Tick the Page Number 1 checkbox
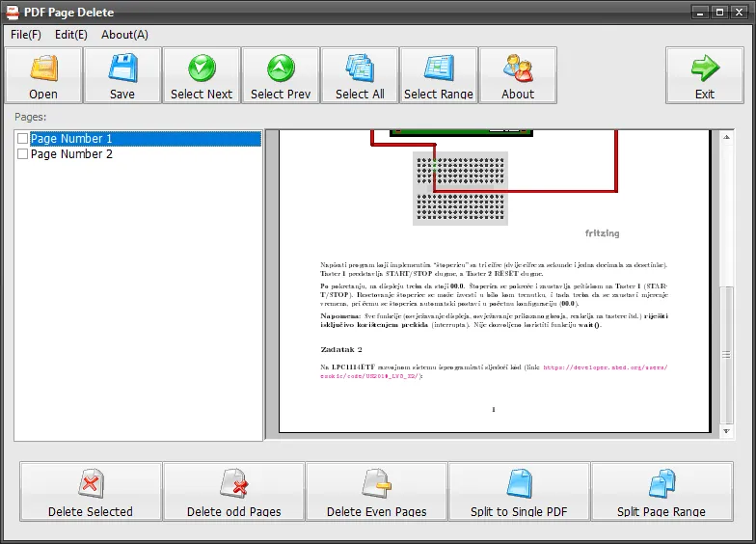The width and height of the screenshot is (756, 544). 23,139
